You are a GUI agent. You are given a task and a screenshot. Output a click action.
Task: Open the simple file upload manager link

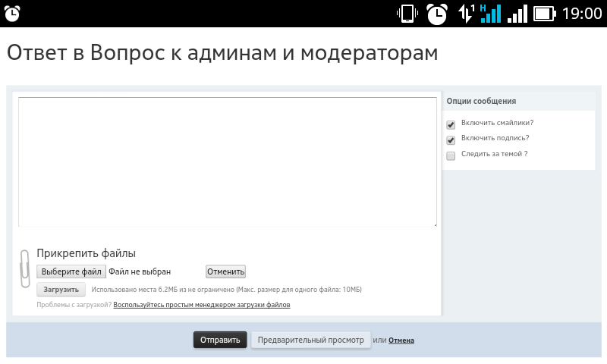[201, 305]
